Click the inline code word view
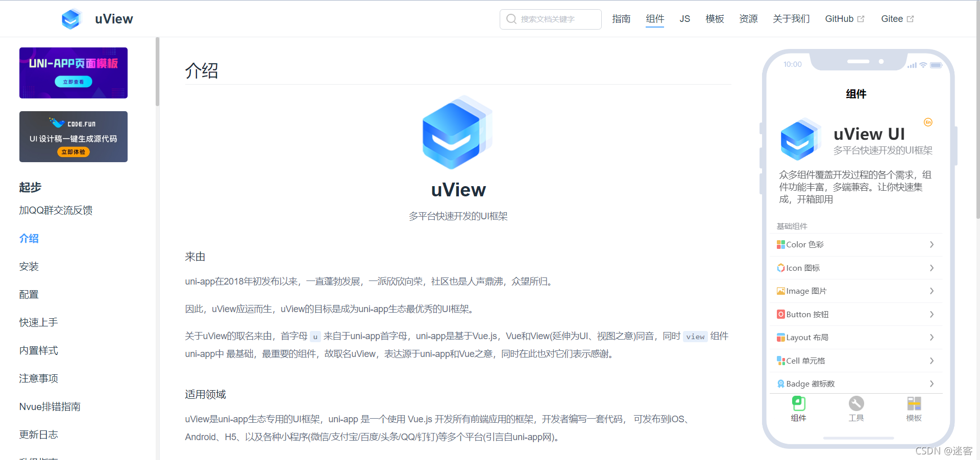The height and width of the screenshot is (460, 980). click(x=695, y=337)
